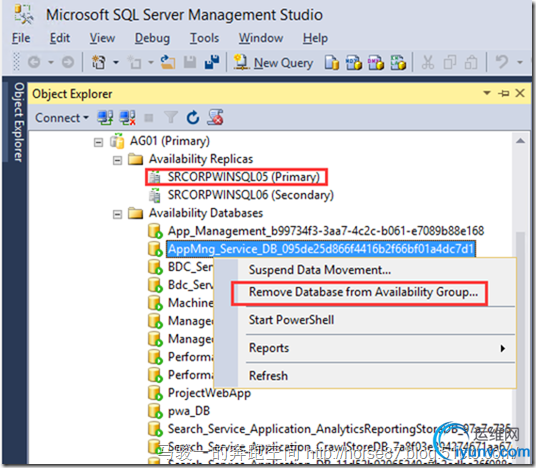
Task: Open the Connect dropdown in Object Explorer
Action: point(62,118)
